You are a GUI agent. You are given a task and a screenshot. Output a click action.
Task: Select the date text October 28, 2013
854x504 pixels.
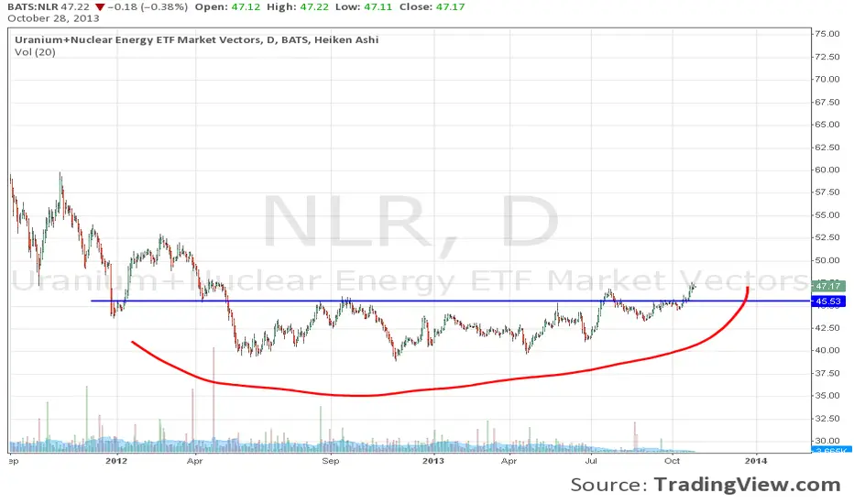click(53, 18)
